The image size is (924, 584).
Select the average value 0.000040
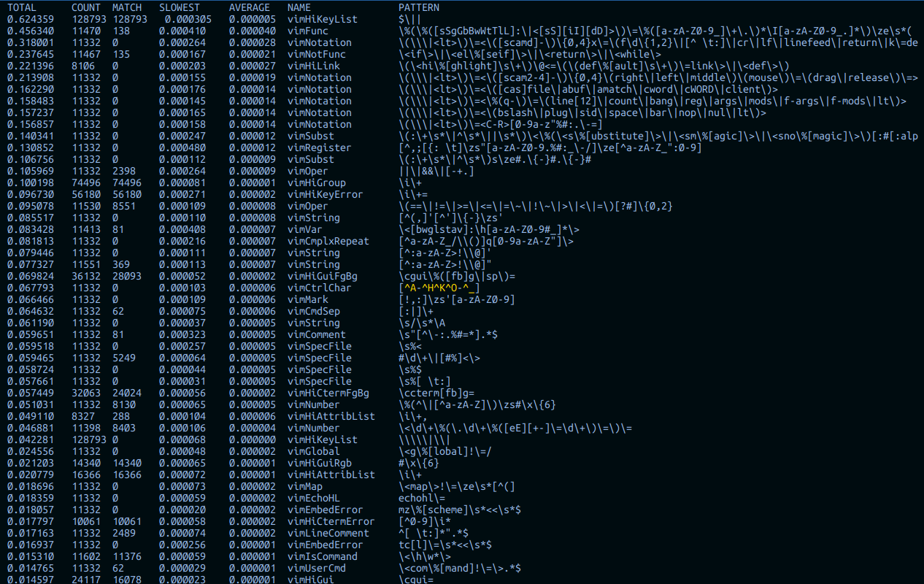[x=253, y=31]
